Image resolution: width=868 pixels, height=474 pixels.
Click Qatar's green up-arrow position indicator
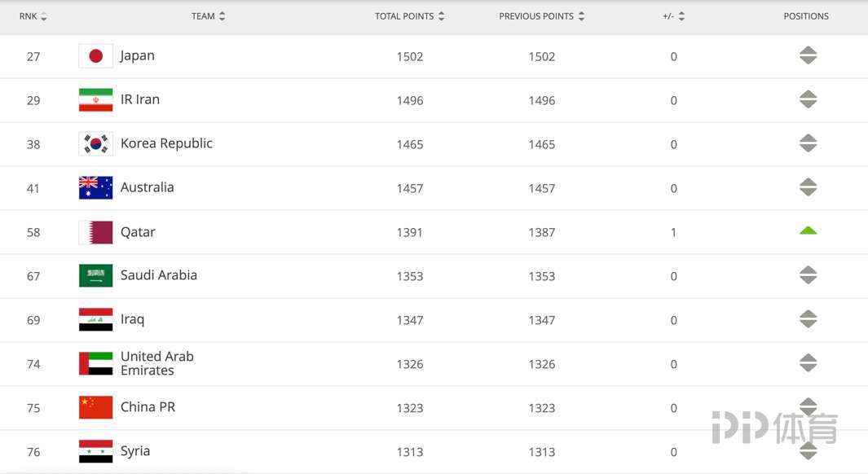[x=809, y=230]
